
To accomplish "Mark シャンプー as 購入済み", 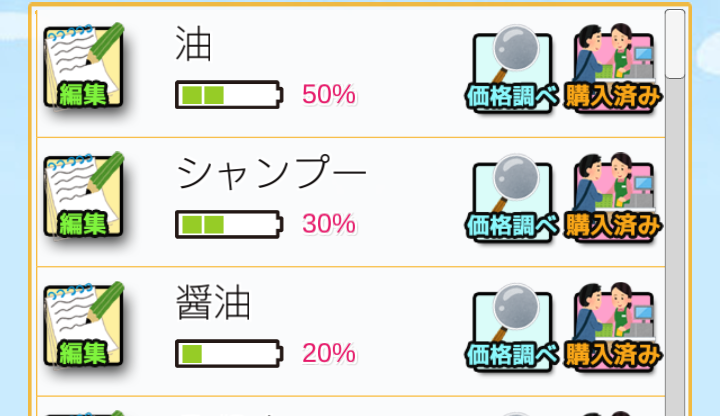I will coord(613,198).
